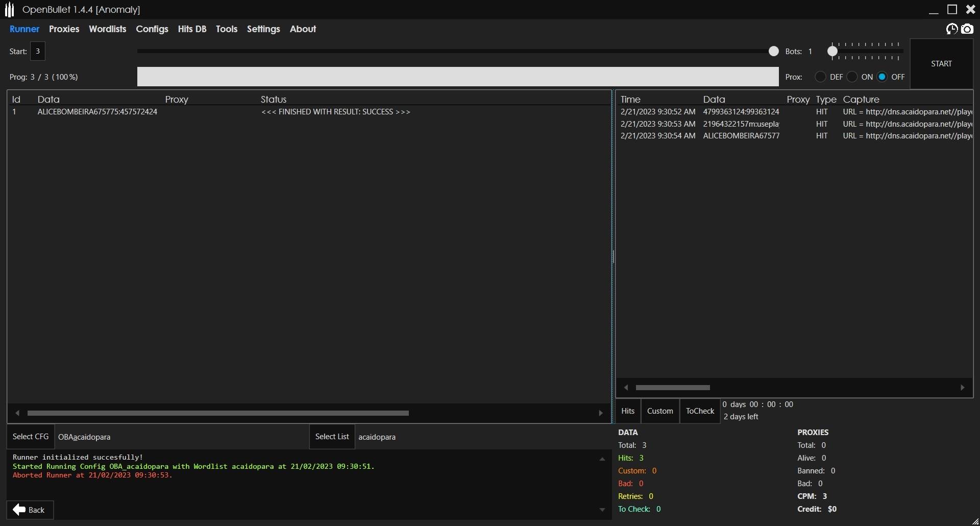Select the OFF proxy radio button
This screenshot has height=526, width=980.
tap(882, 77)
